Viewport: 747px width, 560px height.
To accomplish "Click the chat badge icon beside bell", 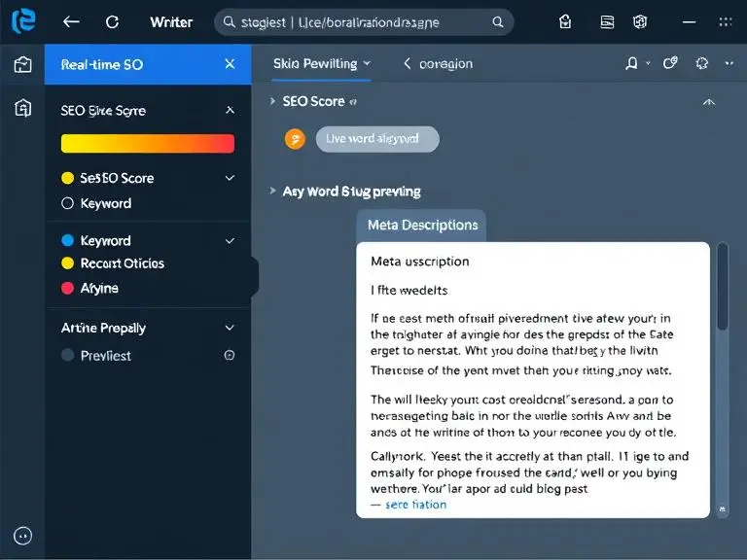I will point(670,63).
